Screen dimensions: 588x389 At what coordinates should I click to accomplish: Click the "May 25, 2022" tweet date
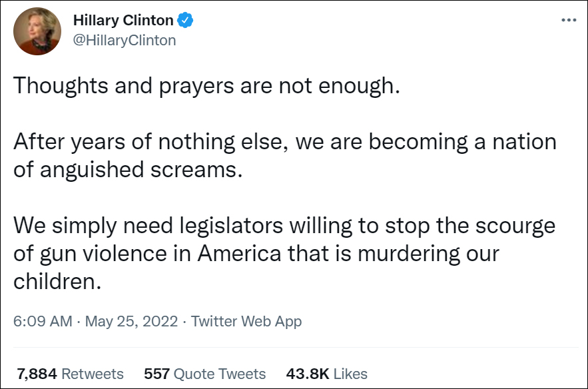click(131, 321)
